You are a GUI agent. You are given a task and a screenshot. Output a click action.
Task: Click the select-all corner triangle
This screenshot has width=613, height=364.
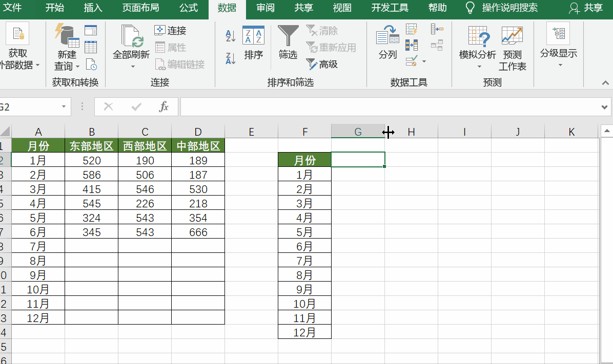point(6,132)
